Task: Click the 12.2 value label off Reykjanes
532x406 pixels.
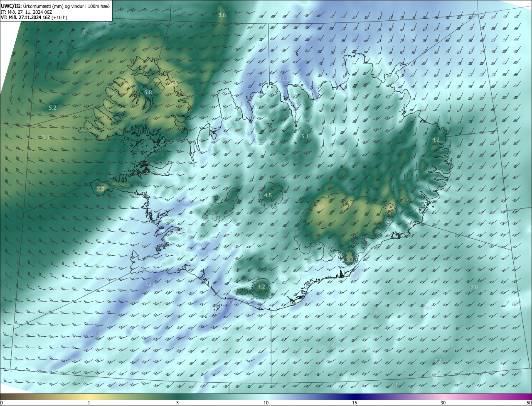Action: 151,284
